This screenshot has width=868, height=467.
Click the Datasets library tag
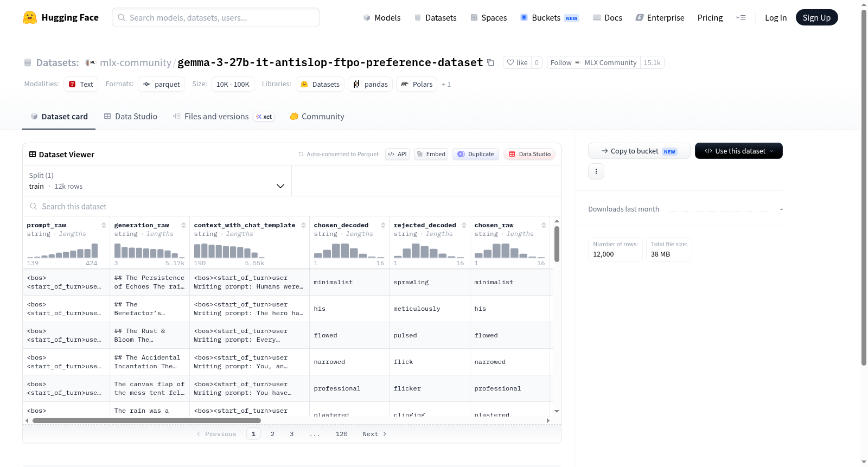pos(320,84)
